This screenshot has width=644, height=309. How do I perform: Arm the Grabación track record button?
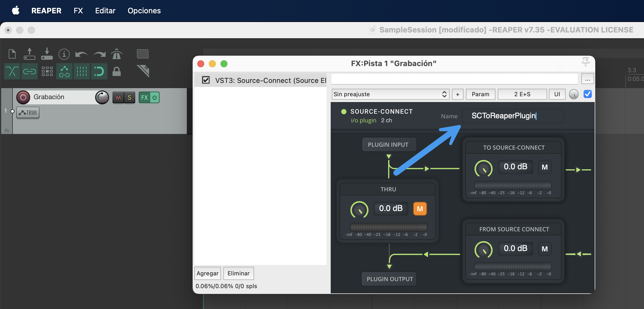click(x=23, y=97)
